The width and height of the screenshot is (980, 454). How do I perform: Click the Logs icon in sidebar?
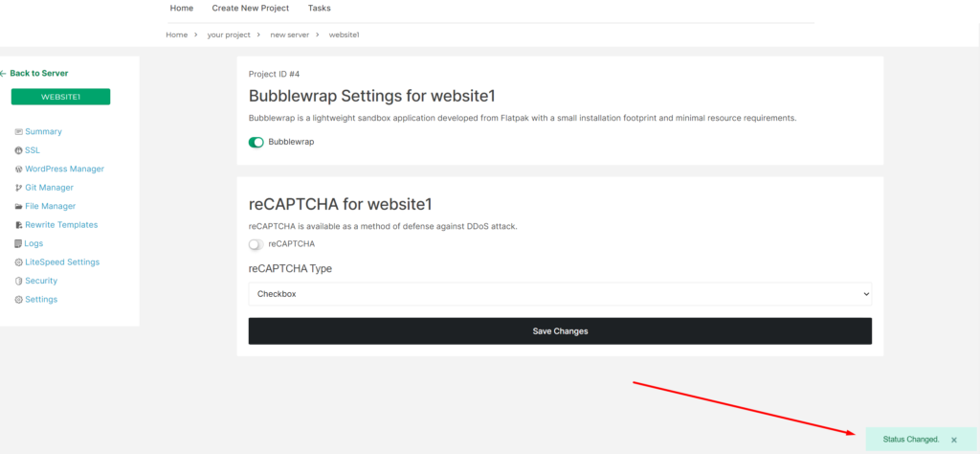click(19, 244)
